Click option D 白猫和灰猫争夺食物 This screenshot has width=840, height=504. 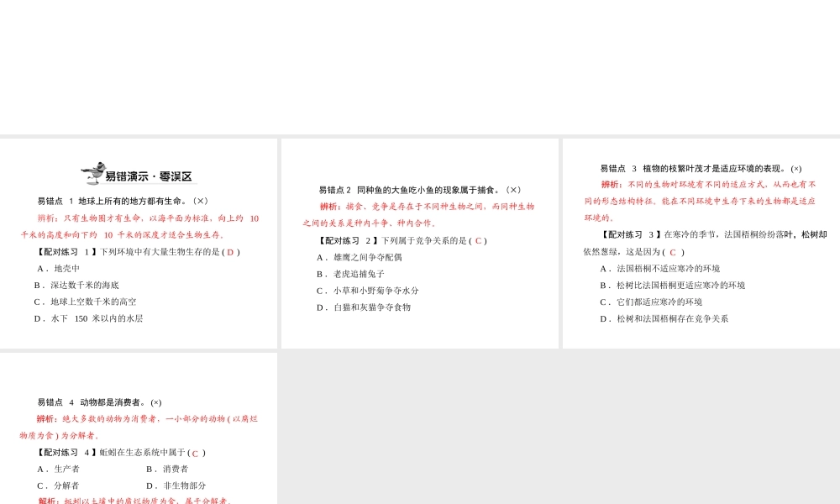click(363, 307)
